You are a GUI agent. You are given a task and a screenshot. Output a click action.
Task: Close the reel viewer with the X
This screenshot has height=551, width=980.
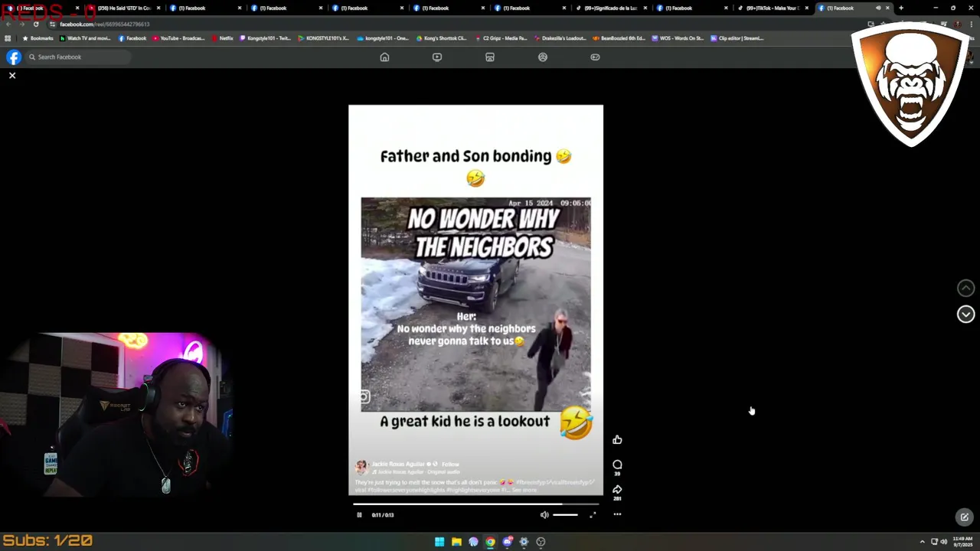tap(12, 76)
